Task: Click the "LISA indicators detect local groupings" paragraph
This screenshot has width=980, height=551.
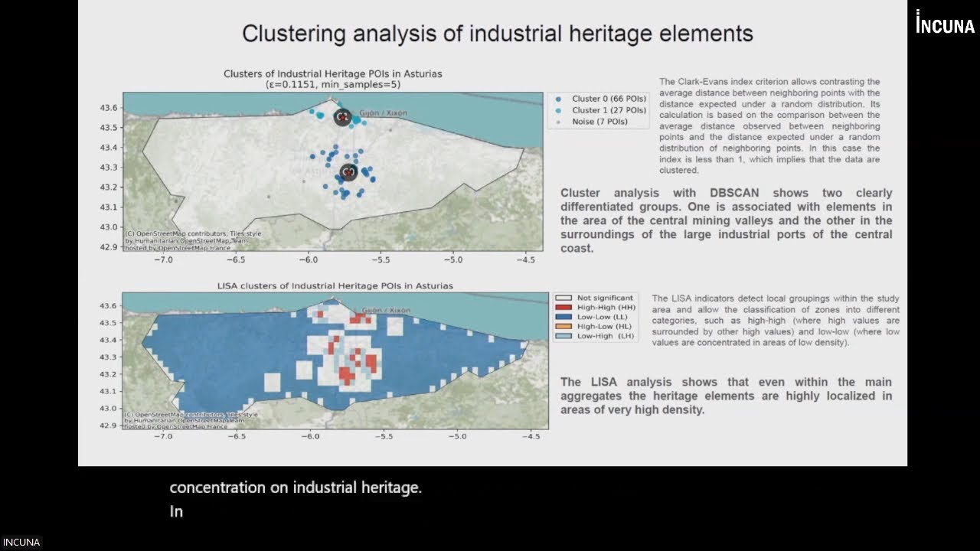Action: 776,321
